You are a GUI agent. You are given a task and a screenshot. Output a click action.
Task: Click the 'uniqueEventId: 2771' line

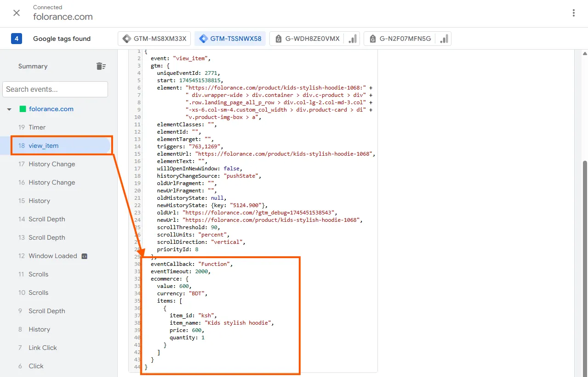(188, 73)
